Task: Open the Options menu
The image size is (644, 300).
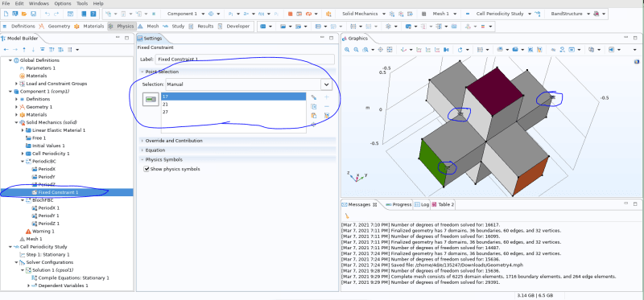Action: tap(63, 3)
